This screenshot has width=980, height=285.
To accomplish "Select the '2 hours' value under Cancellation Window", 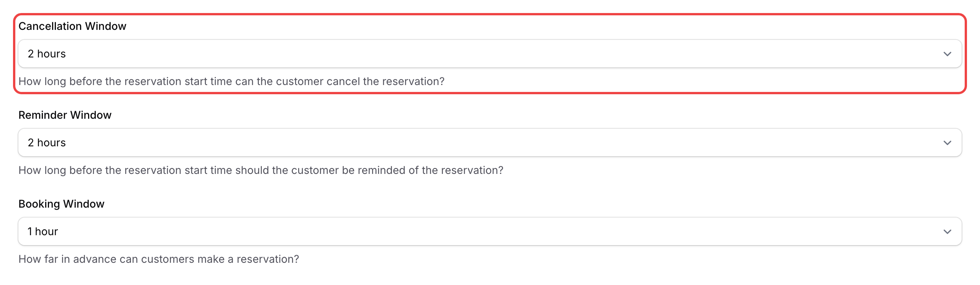I will (x=46, y=54).
